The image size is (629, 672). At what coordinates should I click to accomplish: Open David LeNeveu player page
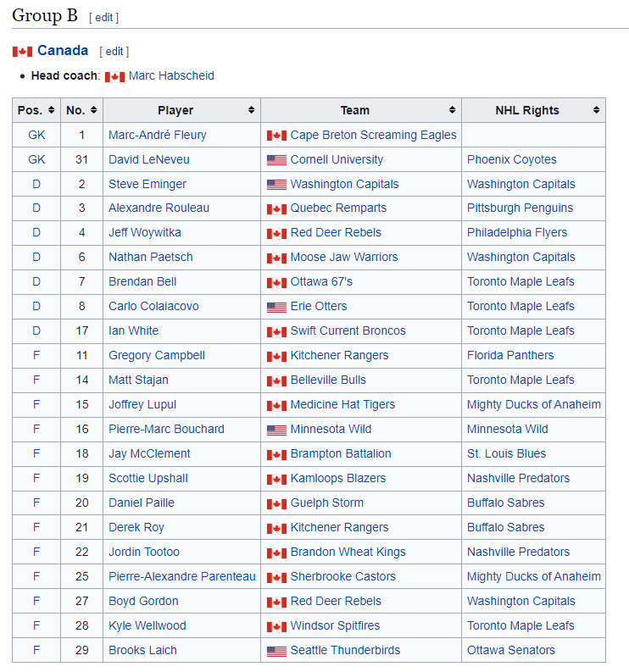click(x=149, y=159)
